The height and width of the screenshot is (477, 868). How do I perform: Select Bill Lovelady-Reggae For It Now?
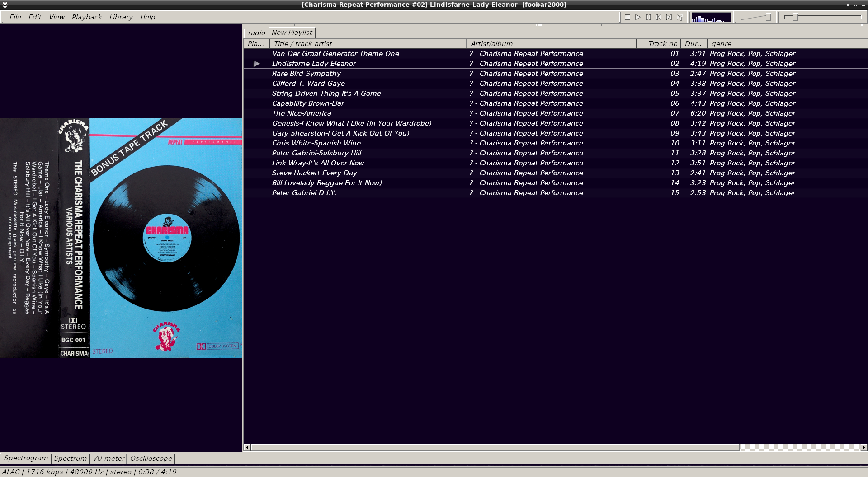[x=555, y=183]
